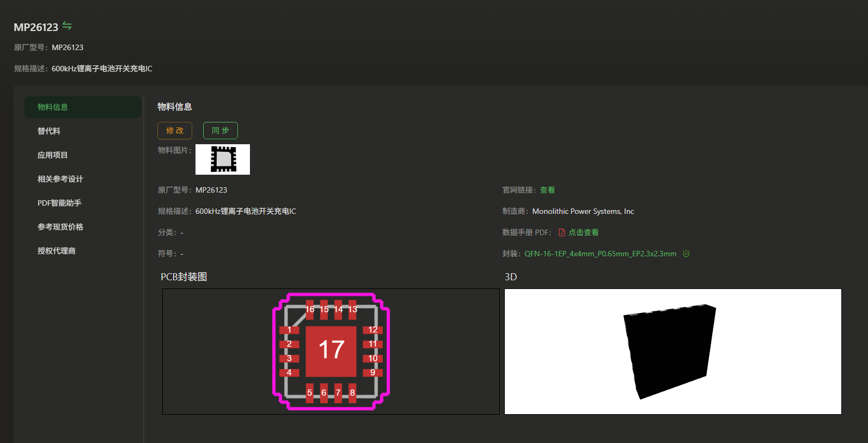This screenshot has width=868, height=443.
Task: Click the green swap icon beside MP26123 title
Action: [x=67, y=26]
